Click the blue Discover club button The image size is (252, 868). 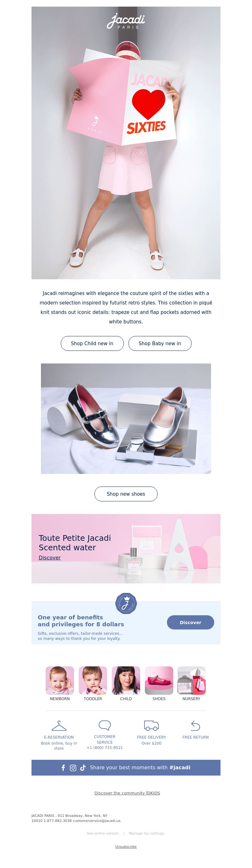click(191, 622)
